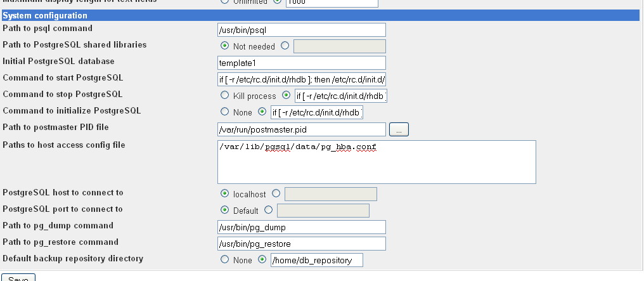This screenshot has width=644, height=281.
Task: Choose 'Kill process' for stopping PostgreSQL
Action: [x=224, y=95]
